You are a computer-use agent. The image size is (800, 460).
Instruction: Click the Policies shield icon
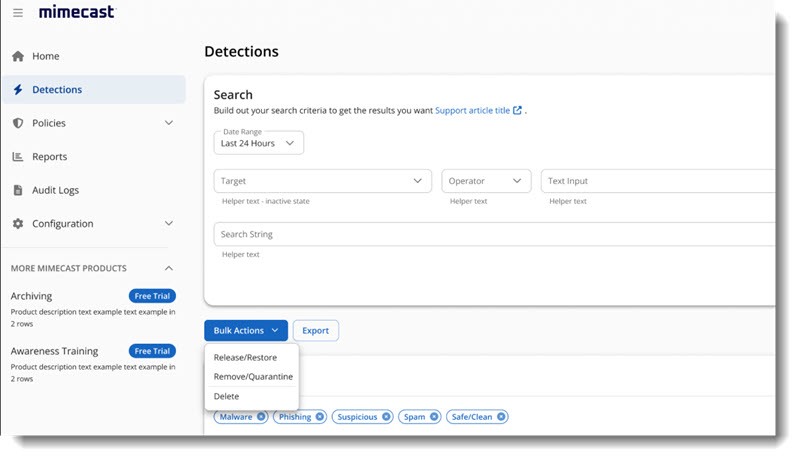click(18, 123)
